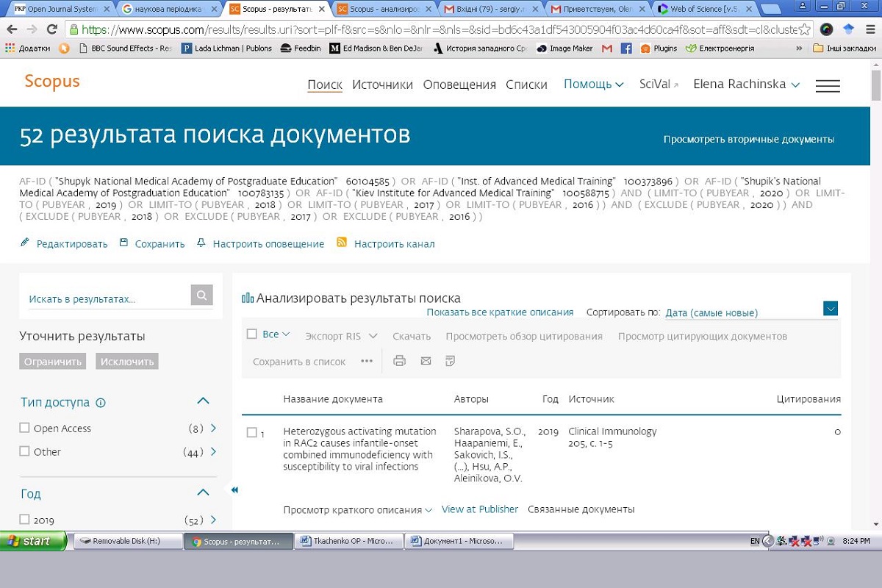
Task: Open Оповещения in the navigation
Action: point(459,85)
